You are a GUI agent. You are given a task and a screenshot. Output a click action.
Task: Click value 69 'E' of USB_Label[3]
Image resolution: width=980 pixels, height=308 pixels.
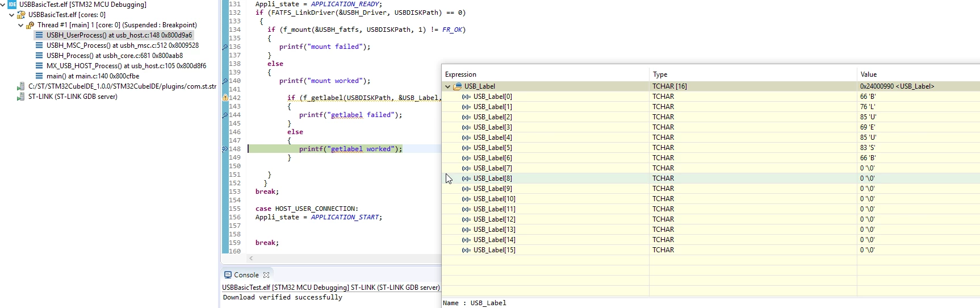868,127
